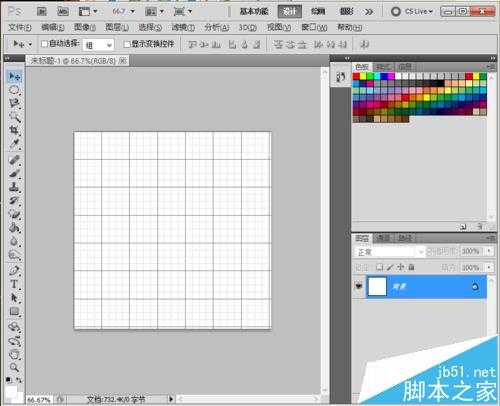Launch Bridge from the application bar

tap(42, 12)
